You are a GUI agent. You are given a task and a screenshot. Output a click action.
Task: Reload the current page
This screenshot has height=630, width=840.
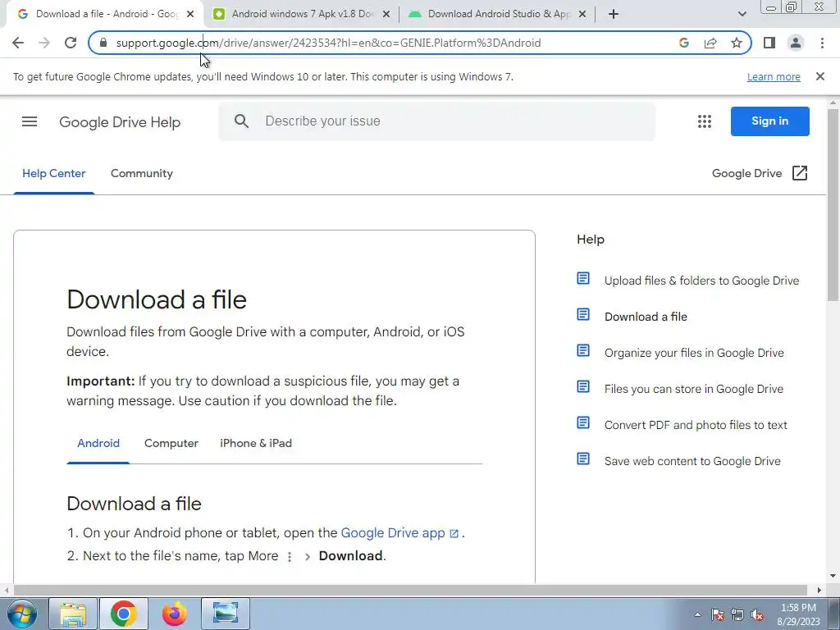[71, 43]
